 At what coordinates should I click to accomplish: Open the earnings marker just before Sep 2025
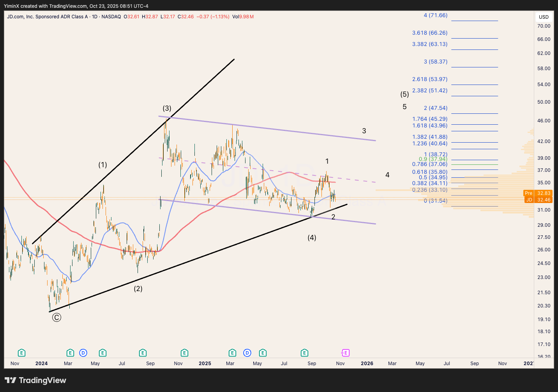[304, 353]
